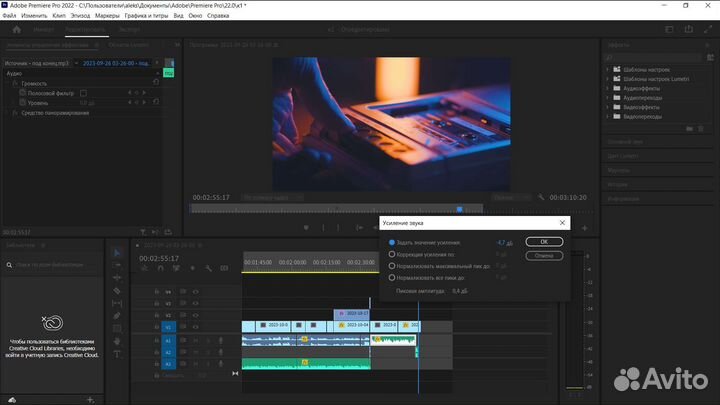Toggle Linked Selection in timeline
The width and height of the screenshot is (720, 405).
click(x=176, y=268)
